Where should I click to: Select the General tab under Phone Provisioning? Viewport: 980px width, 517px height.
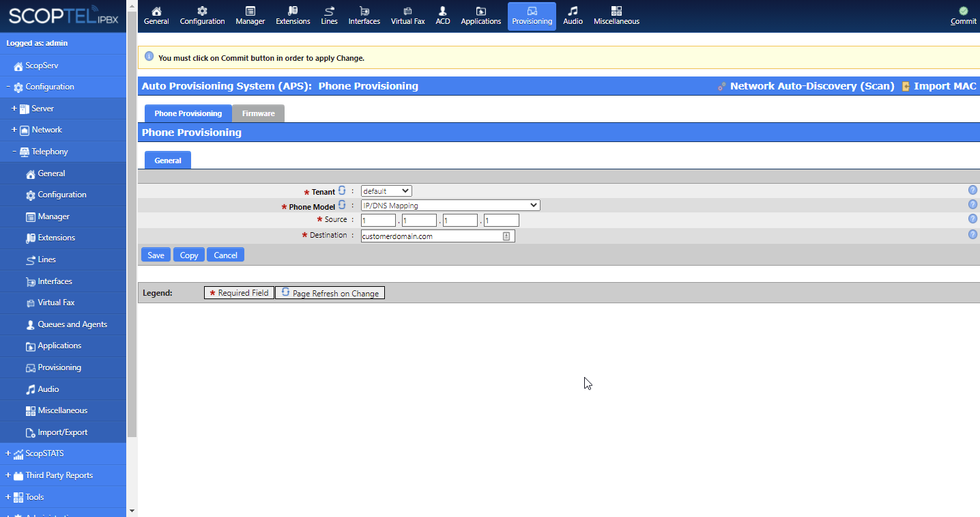[168, 160]
